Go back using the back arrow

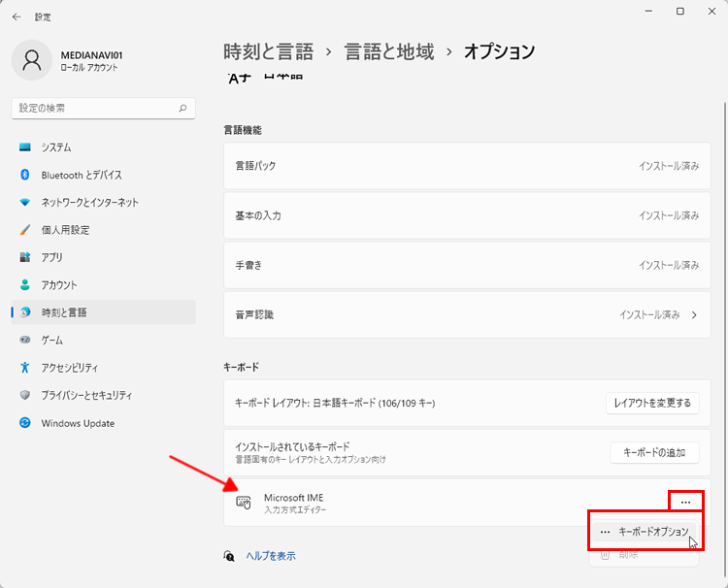(x=17, y=16)
